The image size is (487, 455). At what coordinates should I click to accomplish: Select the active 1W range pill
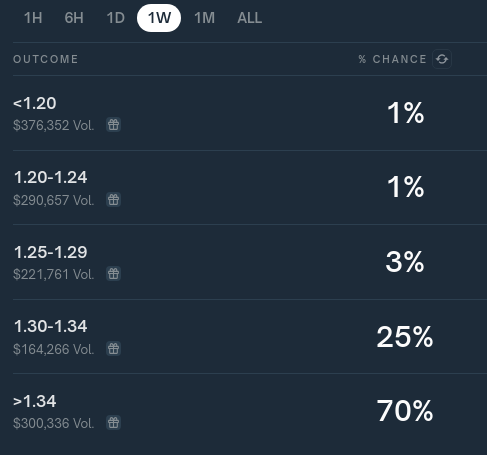pos(159,18)
